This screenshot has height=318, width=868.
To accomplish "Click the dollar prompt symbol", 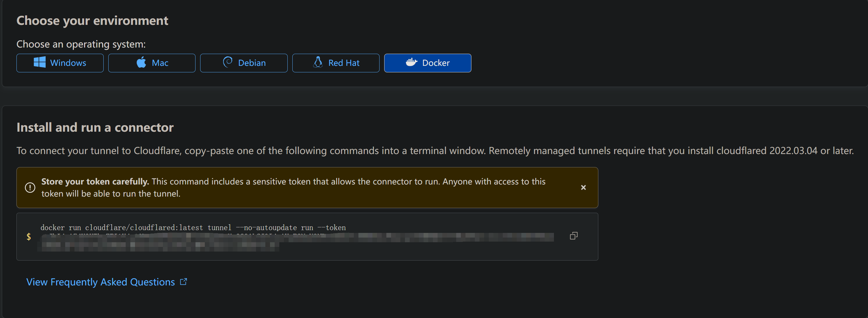I will [x=29, y=236].
